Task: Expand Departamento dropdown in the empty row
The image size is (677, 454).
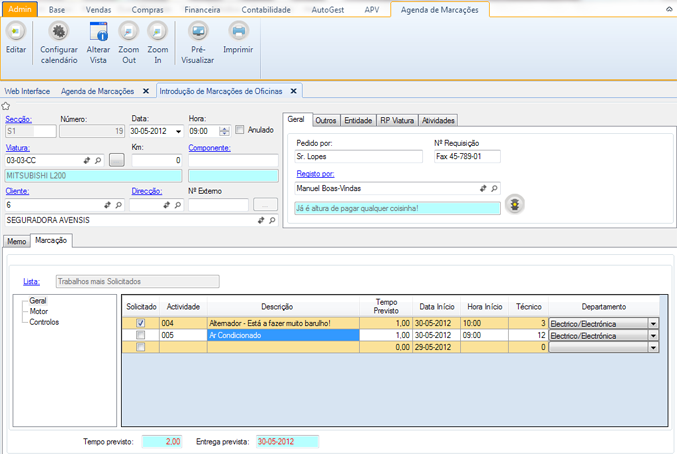Action: click(653, 348)
